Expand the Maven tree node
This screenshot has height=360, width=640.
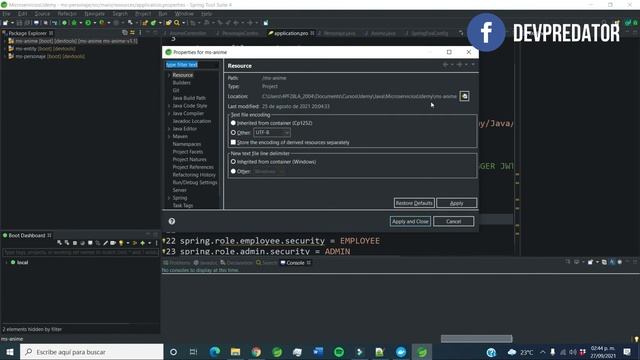(x=169, y=136)
